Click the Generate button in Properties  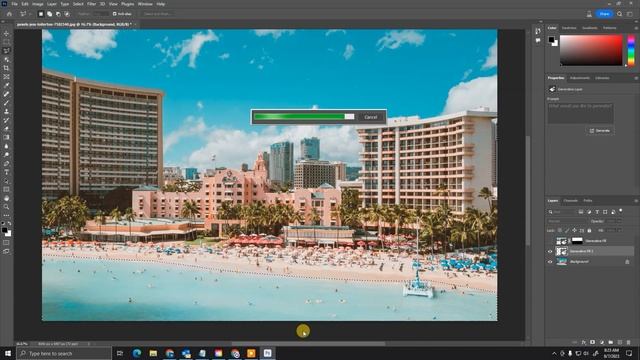coord(600,131)
